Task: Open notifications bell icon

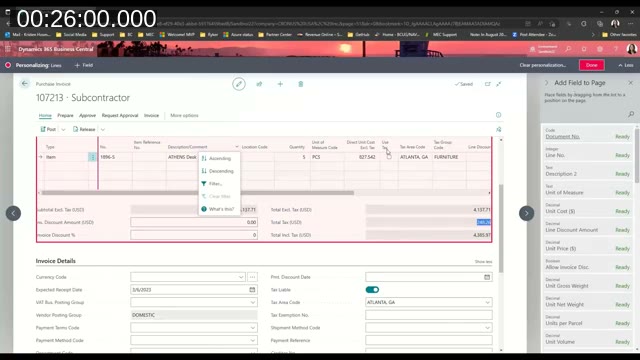Action: tap(584, 49)
